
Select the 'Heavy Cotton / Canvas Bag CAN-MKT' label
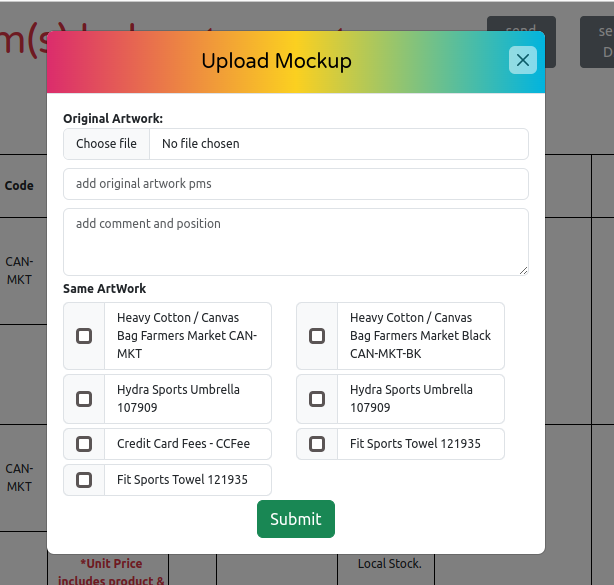click(187, 336)
